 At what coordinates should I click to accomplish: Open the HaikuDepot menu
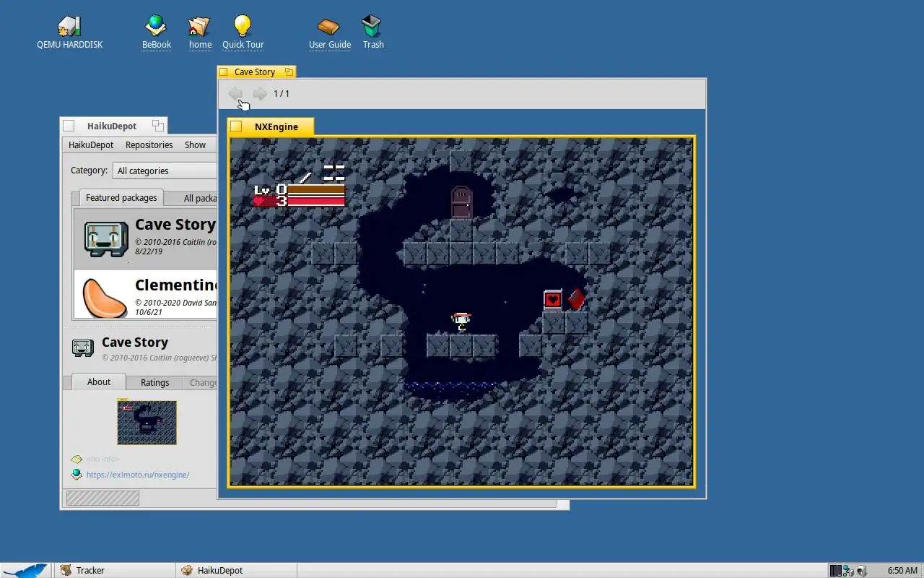click(91, 144)
